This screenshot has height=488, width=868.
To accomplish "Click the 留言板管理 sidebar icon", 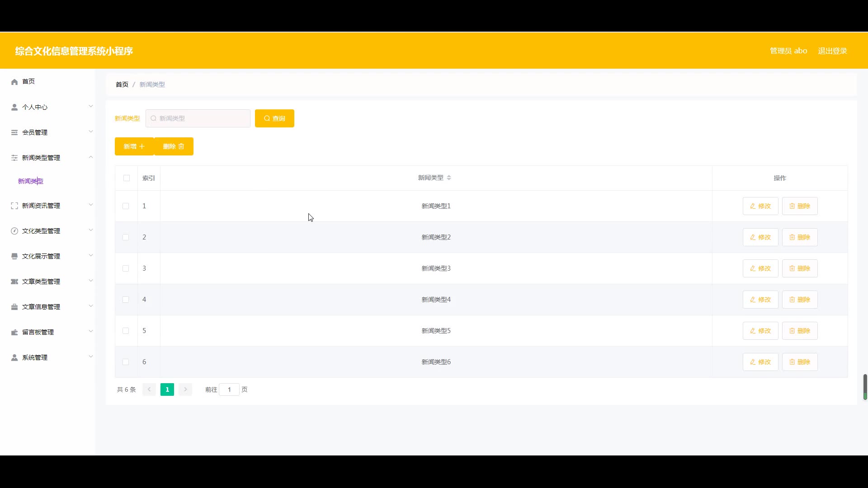I will [x=14, y=332].
